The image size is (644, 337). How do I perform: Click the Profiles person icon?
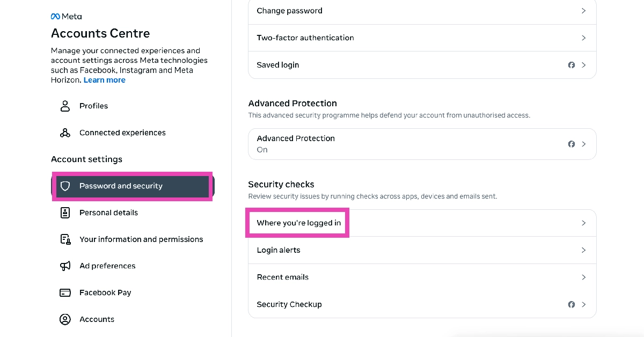tap(65, 106)
